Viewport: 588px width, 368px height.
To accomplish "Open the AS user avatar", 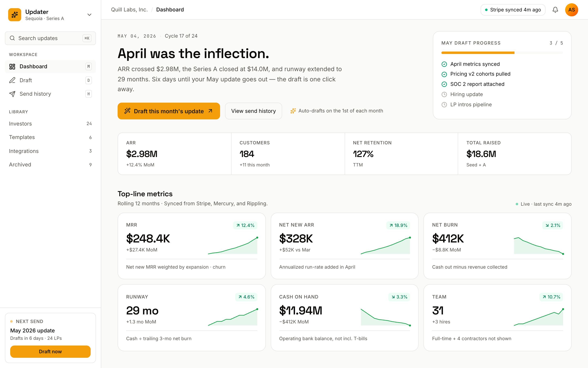I will click(x=571, y=10).
